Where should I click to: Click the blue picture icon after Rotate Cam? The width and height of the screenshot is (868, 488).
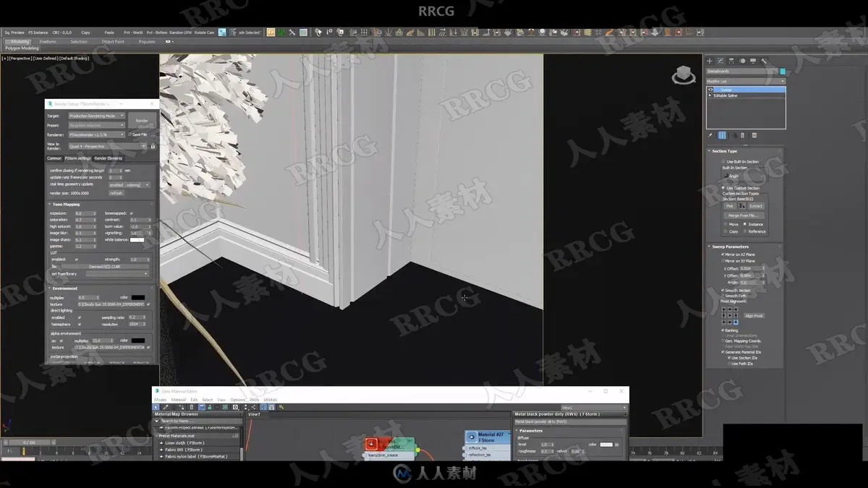[x=222, y=33]
